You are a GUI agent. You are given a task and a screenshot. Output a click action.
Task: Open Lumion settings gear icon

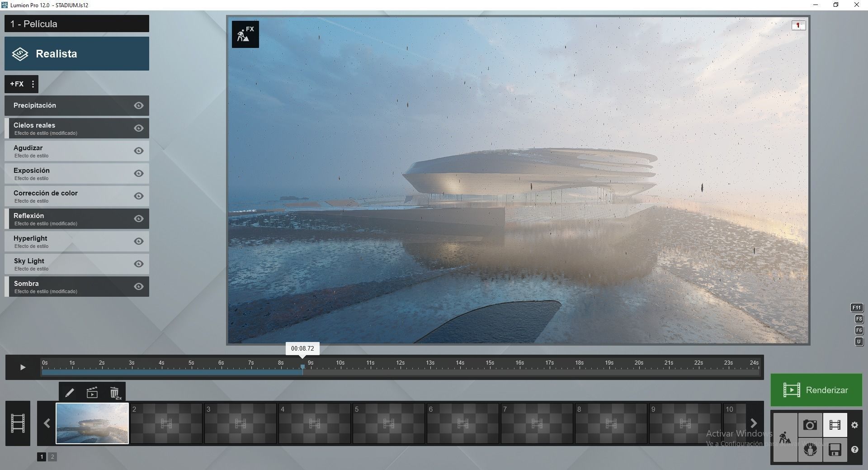pyautogui.click(x=855, y=424)
